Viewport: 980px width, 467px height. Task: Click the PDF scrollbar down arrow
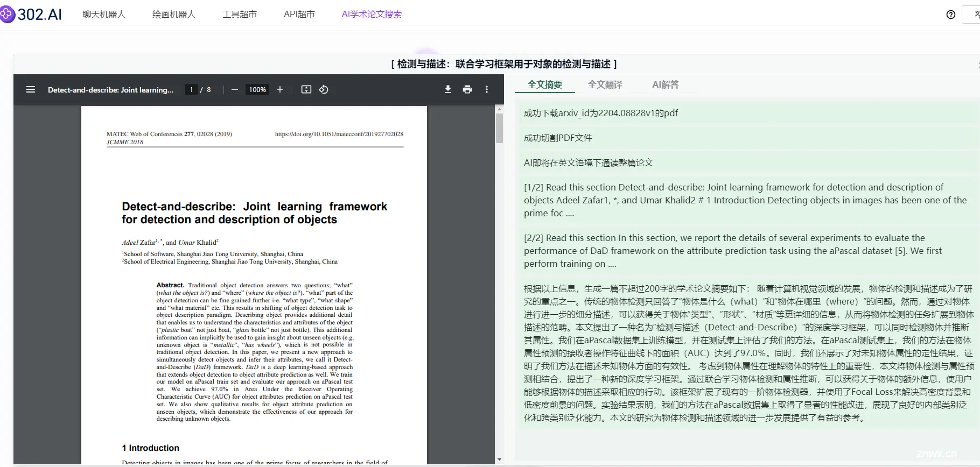click(x=499, y=460)
